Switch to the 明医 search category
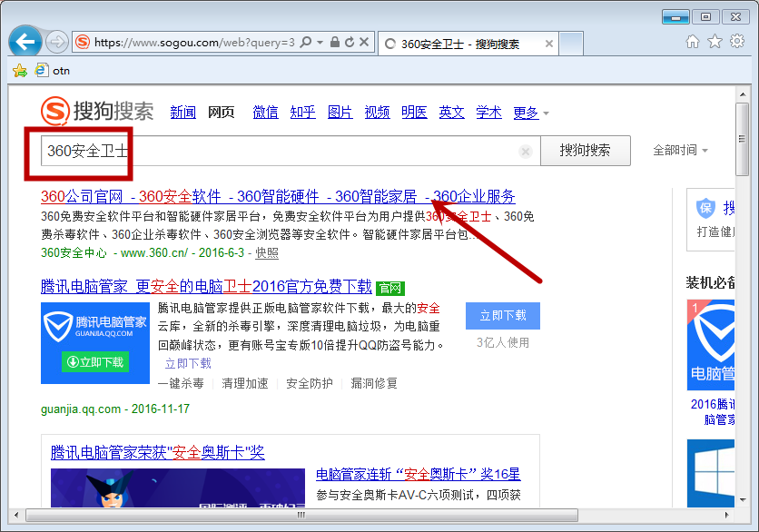The width and height of the screenshot is (759, 532). coord(414,113)
